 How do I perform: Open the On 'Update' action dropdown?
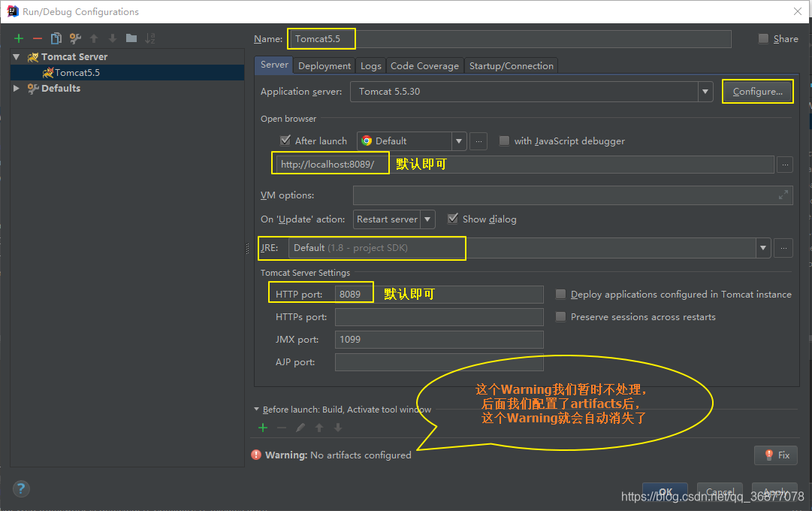pos(427,219)
